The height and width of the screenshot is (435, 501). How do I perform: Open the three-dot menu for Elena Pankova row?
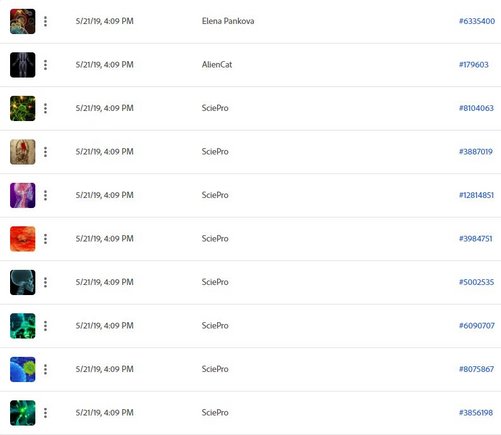click(x=45, y=21)
